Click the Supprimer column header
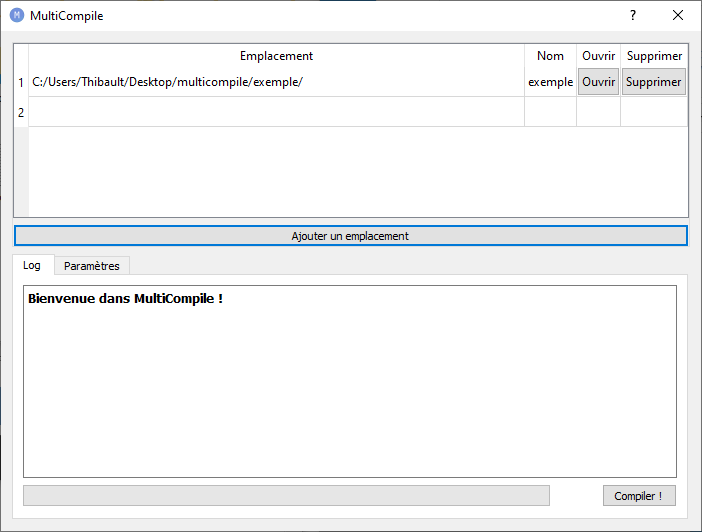Screen dimensions: 702x532 654,56
